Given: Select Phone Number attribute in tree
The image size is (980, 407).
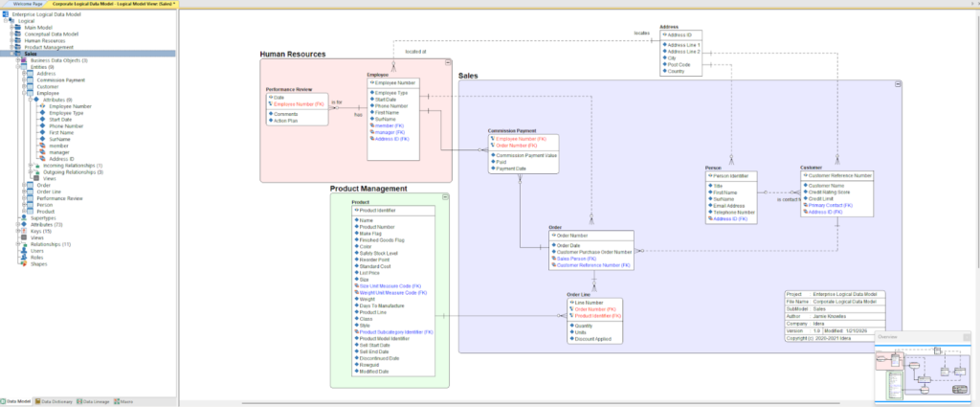Looking at the screenshot, I should point(66,125).
